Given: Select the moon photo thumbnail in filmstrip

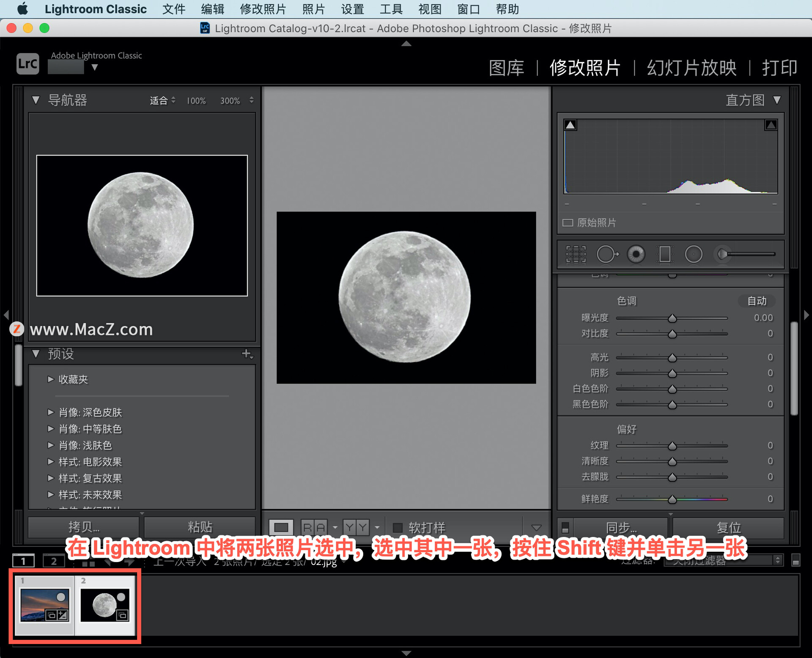Looking at the screenshot, I should (x=105, y=606).
